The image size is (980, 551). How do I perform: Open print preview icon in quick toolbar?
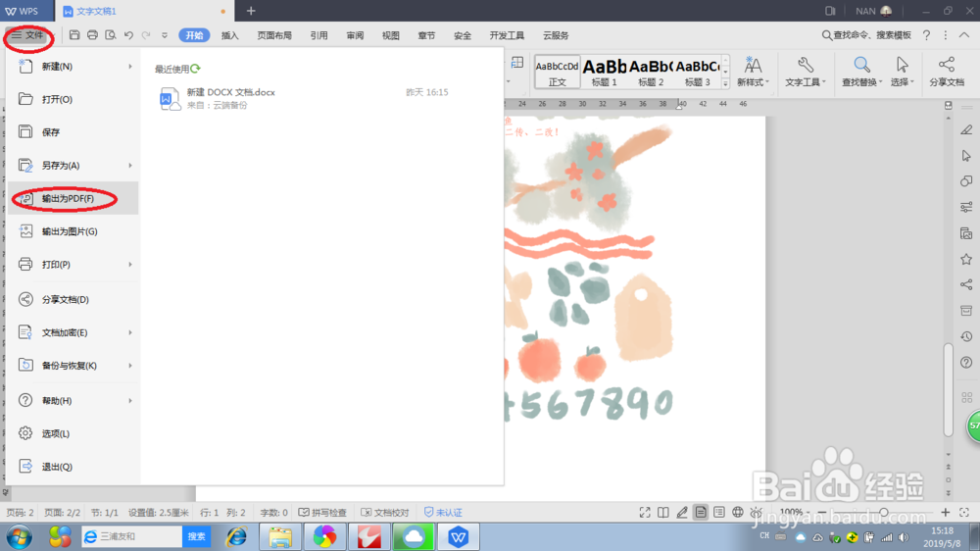point(111,35)
